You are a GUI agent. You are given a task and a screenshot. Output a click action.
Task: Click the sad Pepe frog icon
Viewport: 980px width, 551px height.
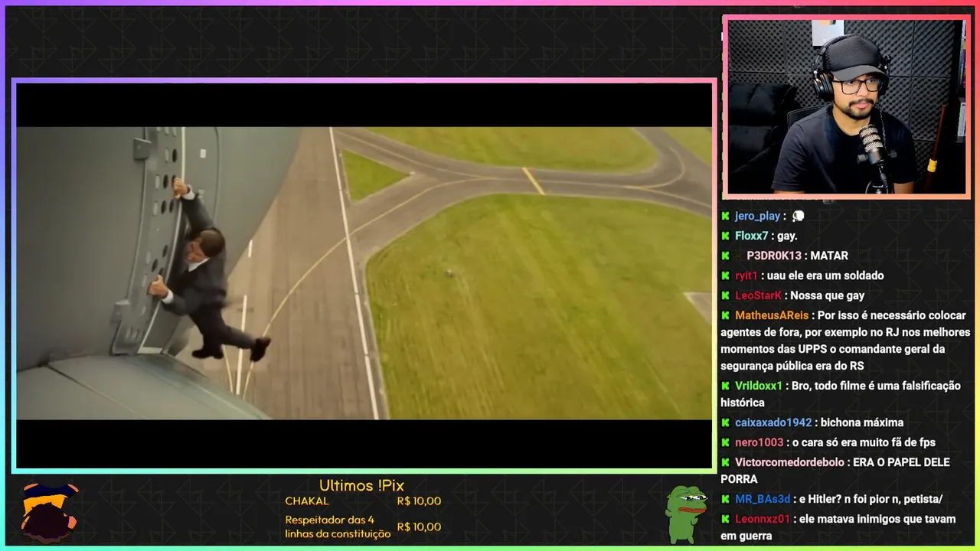(x=685, y=514)
